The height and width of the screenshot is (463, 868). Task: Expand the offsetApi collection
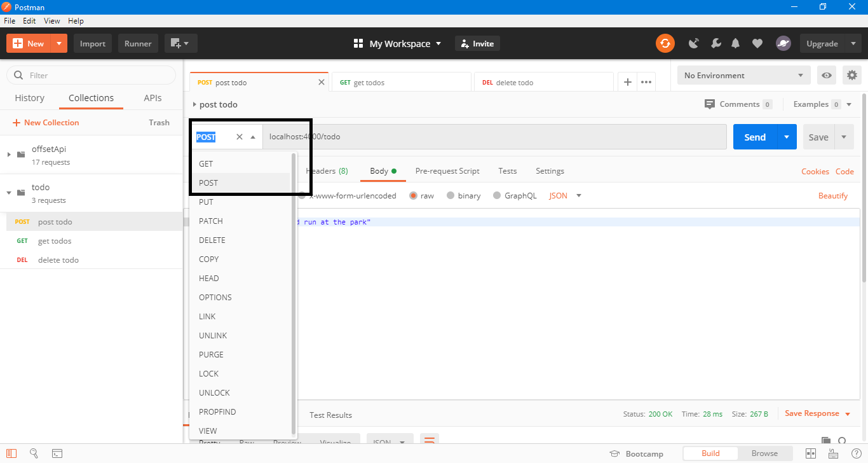point(9,154)
